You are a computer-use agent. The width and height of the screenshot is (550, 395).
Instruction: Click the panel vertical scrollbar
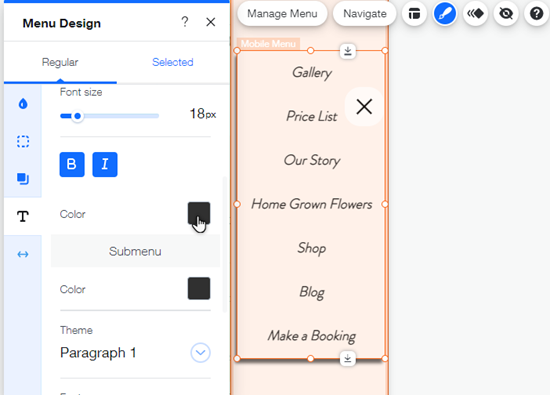pos(225,245)
